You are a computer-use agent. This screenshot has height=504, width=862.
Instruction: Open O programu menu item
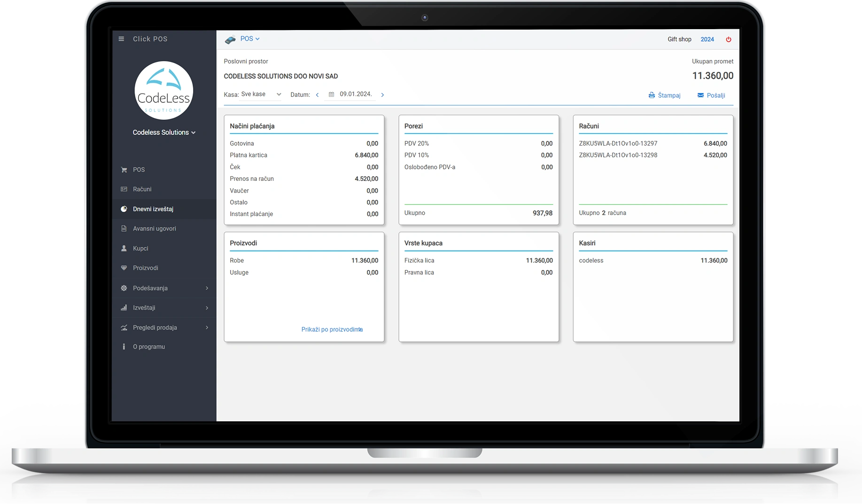[x=164, y=347]
